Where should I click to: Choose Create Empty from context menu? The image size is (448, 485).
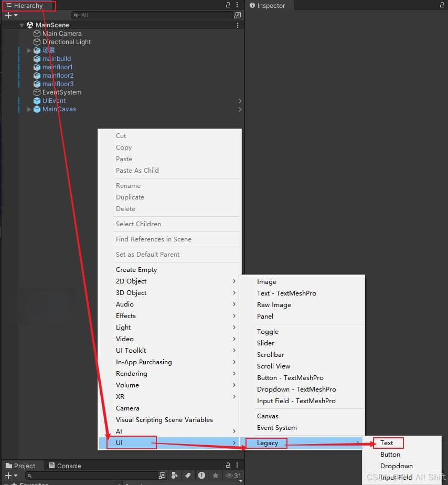point(169,269)
